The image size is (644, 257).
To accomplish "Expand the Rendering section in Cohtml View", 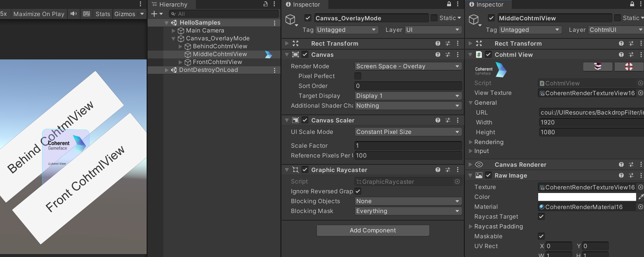I will tap(471, 142).
